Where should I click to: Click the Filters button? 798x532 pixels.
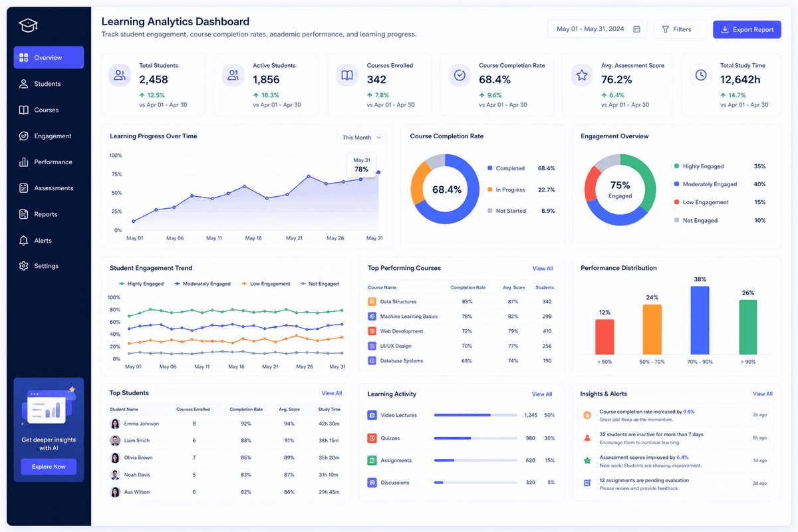pos(680,29)
